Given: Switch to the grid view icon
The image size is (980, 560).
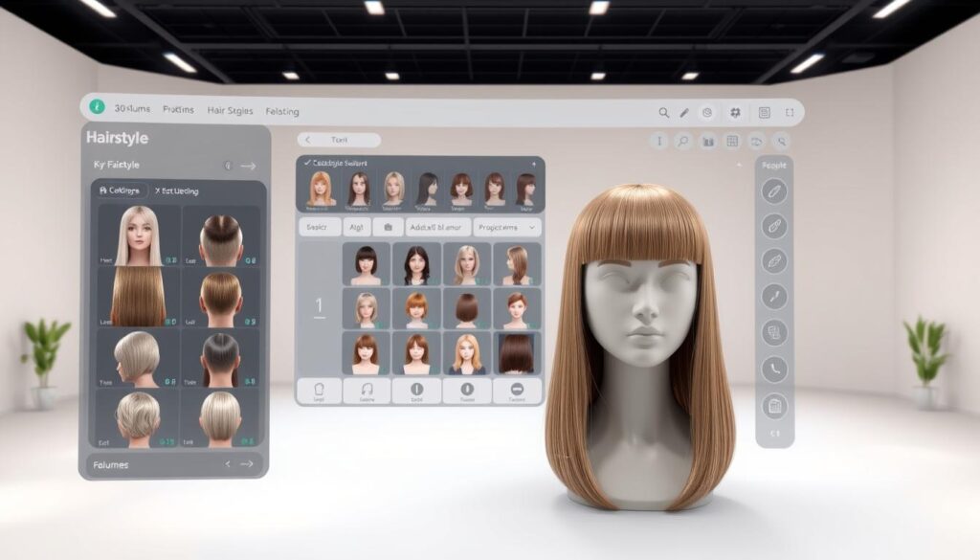Looking at the screenshot, I should 732,142.
